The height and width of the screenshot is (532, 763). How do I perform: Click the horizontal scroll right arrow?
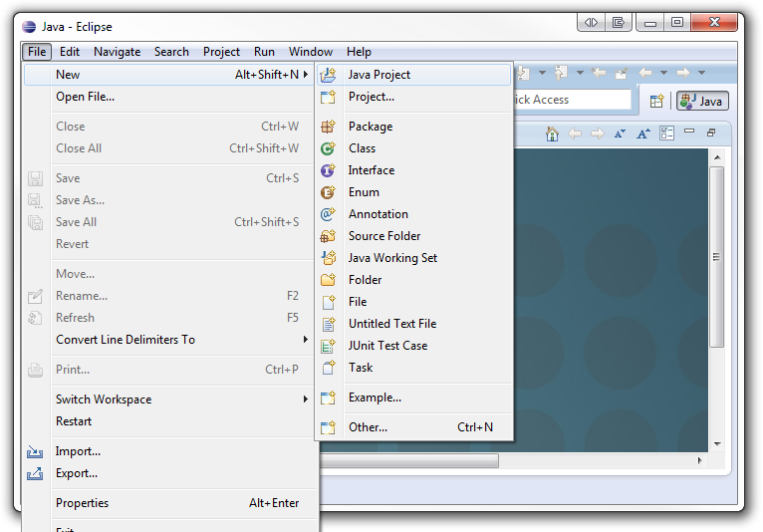(x=699, y=460)
